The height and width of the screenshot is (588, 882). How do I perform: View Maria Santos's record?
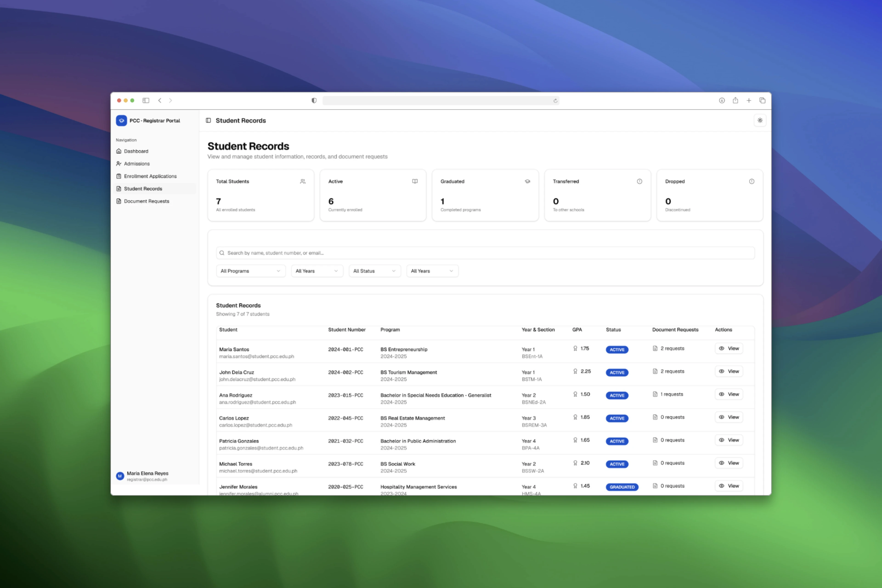point(729,348)
